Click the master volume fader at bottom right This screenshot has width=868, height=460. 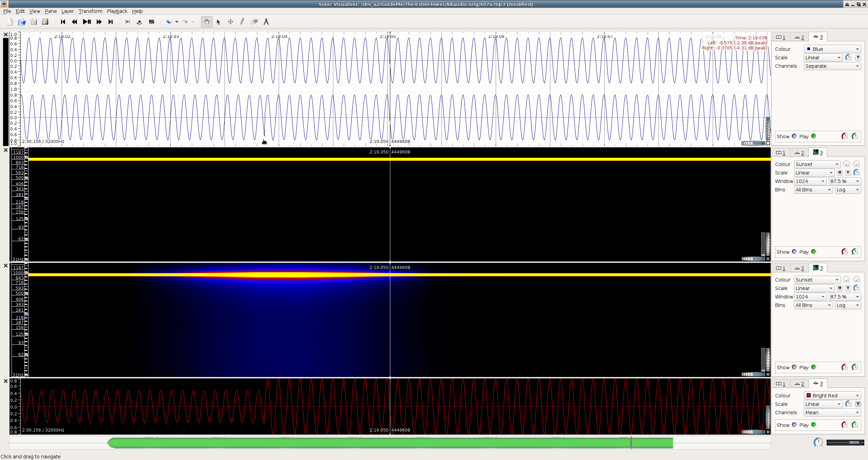(845, 442)
